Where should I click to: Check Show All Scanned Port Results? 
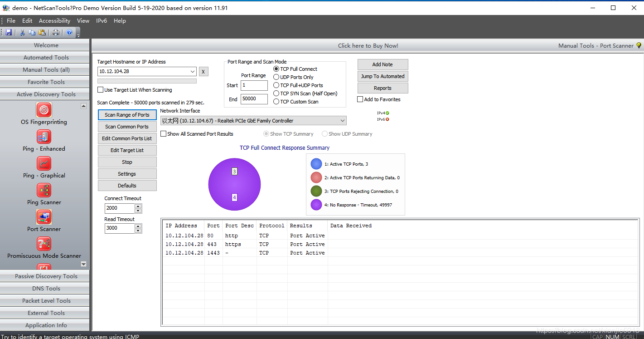click(x=164, y=134)
